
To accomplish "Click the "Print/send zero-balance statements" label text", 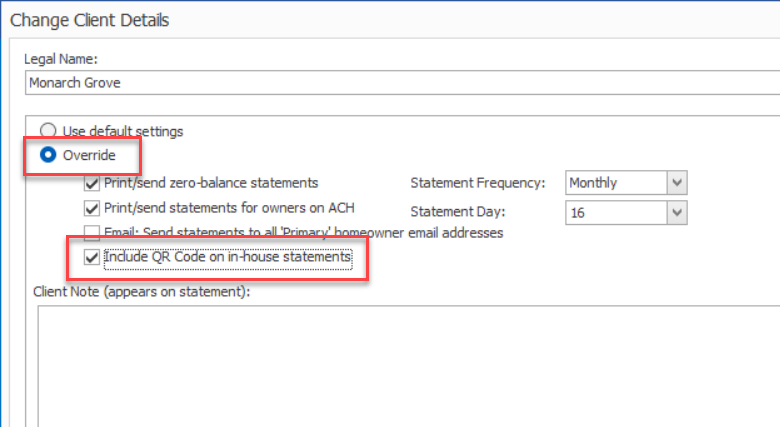I will pyautogui.click(x=211, y=183).
